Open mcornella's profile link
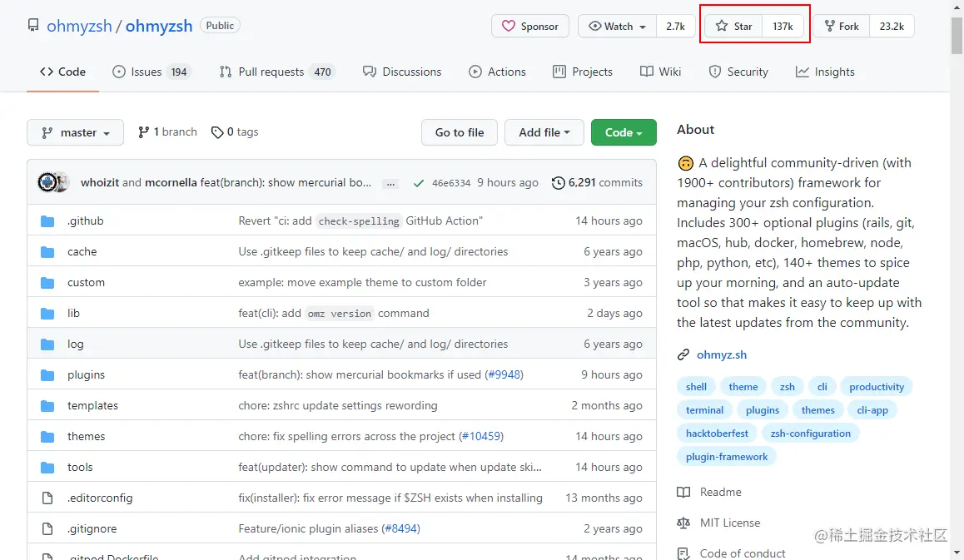This screenshot has width=964, height=560. 171,182
